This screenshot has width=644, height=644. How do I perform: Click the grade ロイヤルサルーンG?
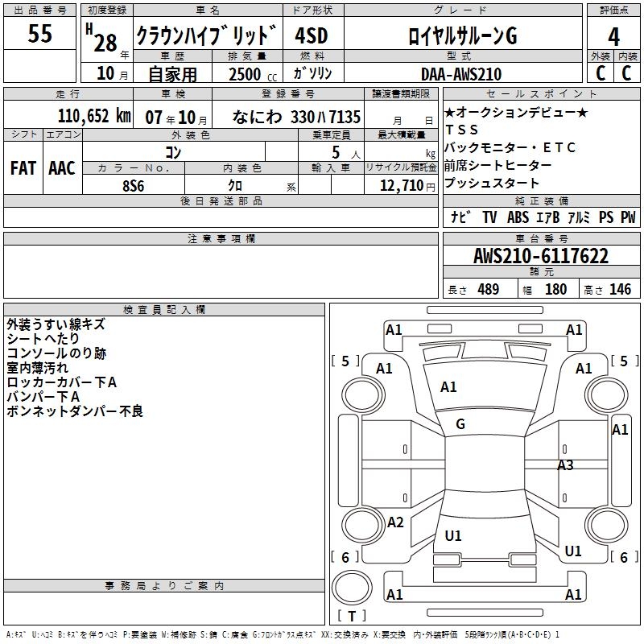coord(460,35)
